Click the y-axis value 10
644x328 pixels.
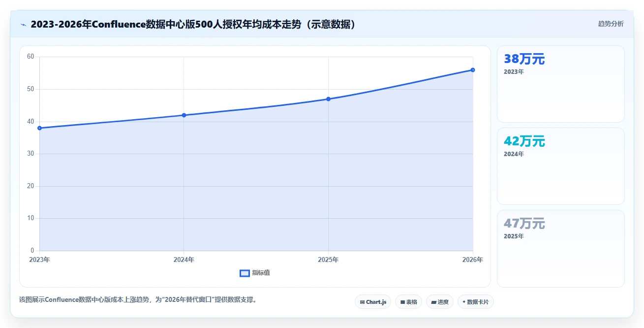pyautogui.click(x=31, y=218)
